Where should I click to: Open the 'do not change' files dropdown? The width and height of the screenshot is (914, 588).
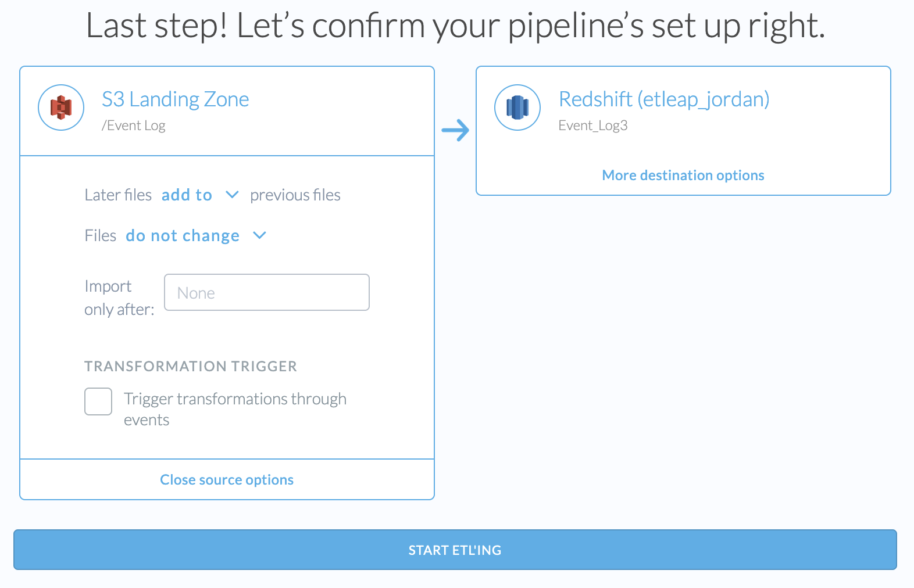[x=183, y=236]
